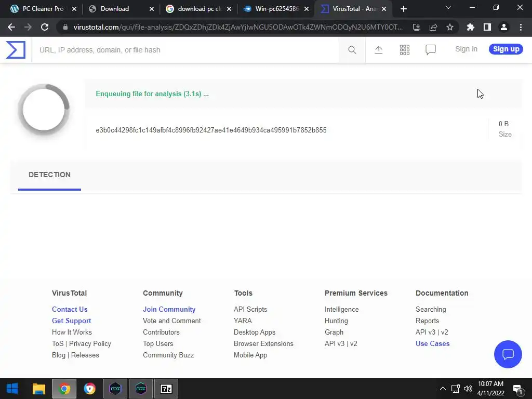Click the Sign in link
Image resolution: width=532 pixels, height=399 pixels.
tap(466, 49)
